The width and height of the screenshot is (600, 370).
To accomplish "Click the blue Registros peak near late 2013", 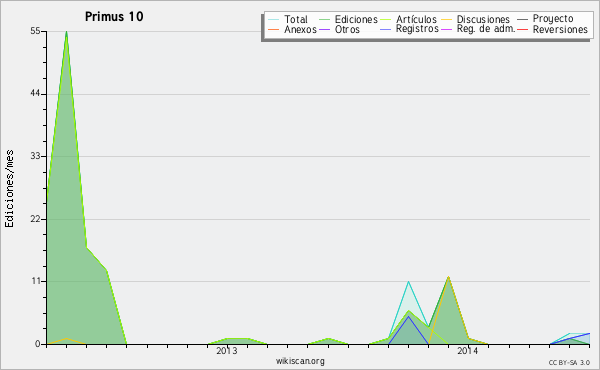I will click(408, 316).
